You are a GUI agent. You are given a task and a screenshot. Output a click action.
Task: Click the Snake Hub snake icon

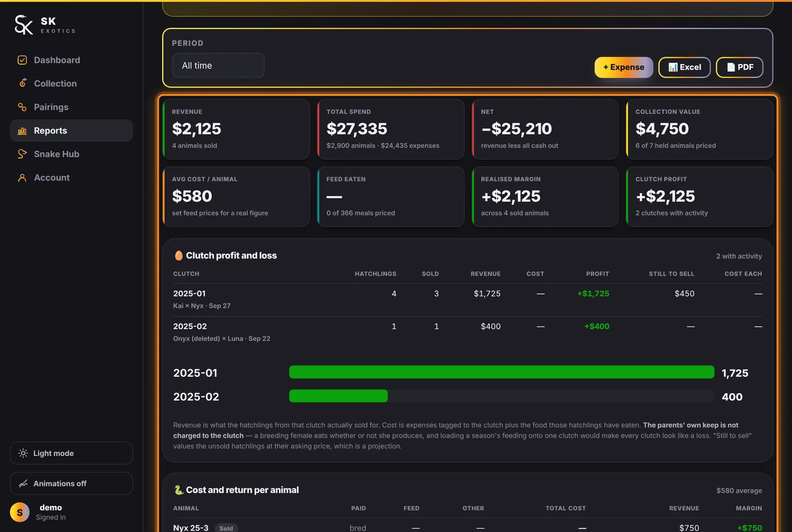pos(22,154)
